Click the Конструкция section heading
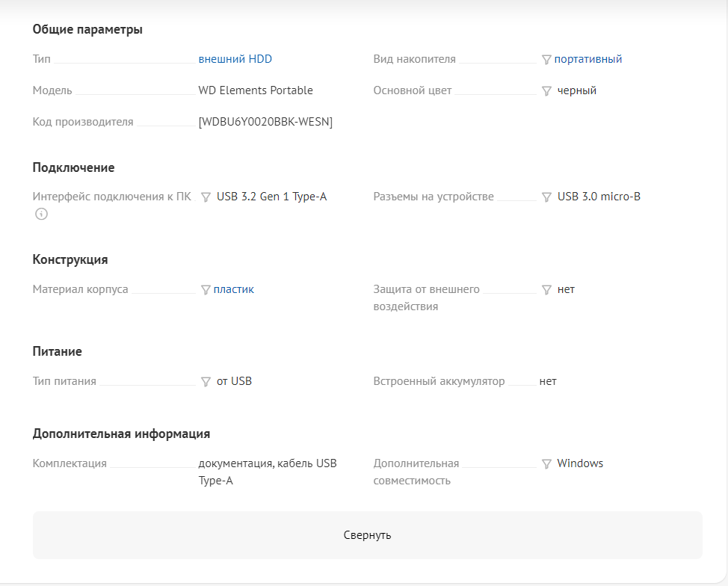Screen dimensions: 728x586 [70, 260]
